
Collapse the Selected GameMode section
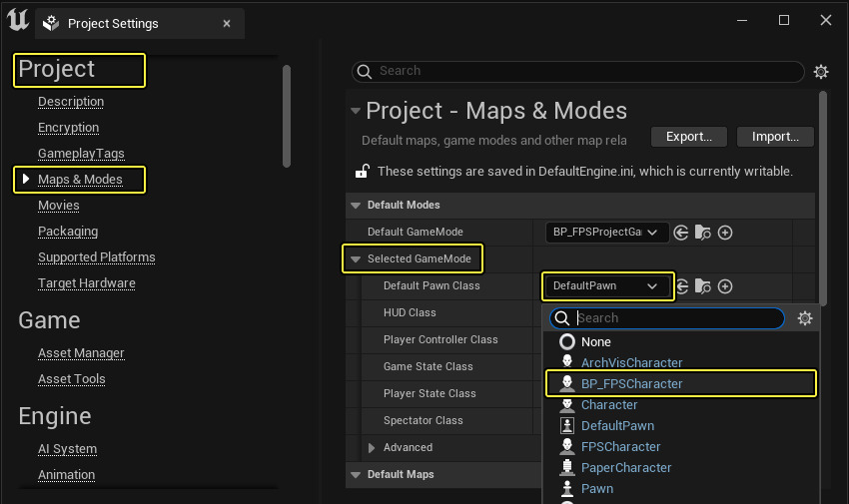(x=356, y=259)
